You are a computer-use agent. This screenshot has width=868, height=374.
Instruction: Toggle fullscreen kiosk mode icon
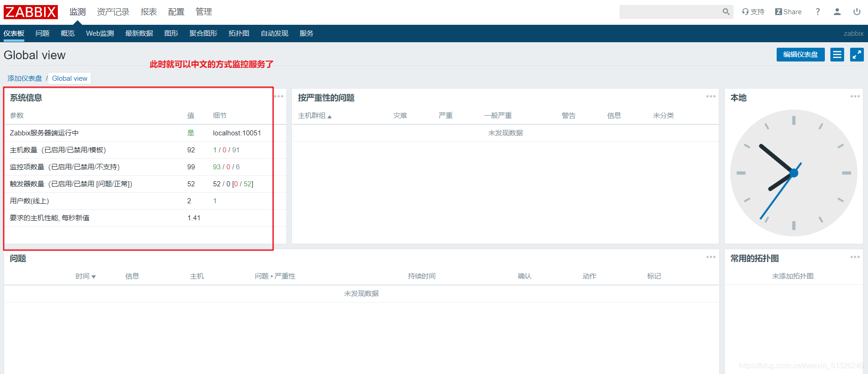point(857,55)
